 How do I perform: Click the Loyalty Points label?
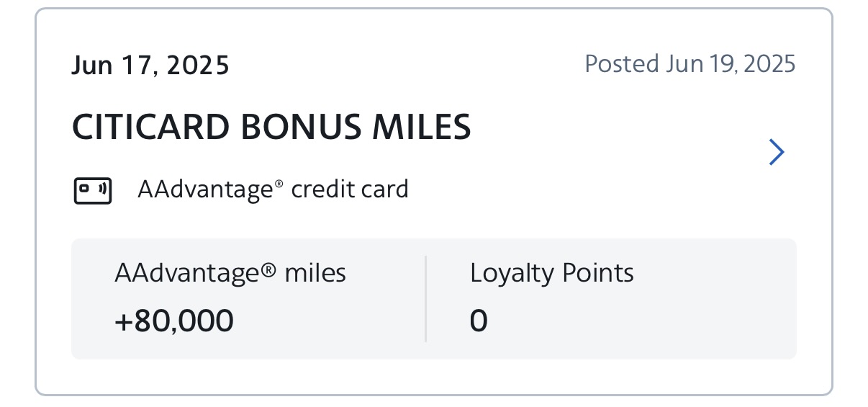click(x=552, y=273)
